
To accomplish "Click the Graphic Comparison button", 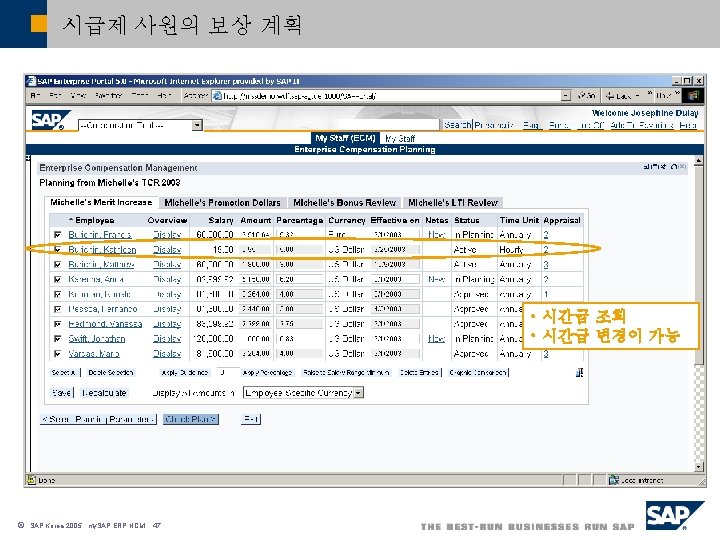I will 478,372.
